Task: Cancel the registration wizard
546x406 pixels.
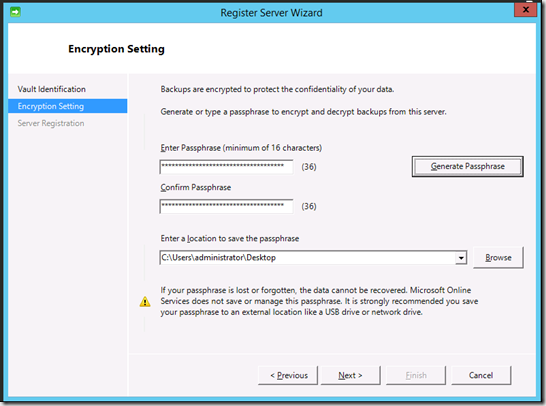Action: pos(481,375)
